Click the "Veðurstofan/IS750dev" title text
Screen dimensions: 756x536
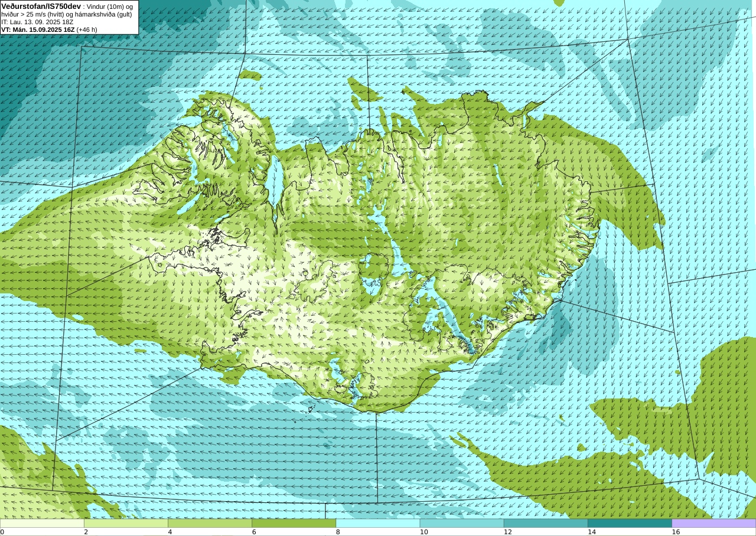(x=41, y=6)
